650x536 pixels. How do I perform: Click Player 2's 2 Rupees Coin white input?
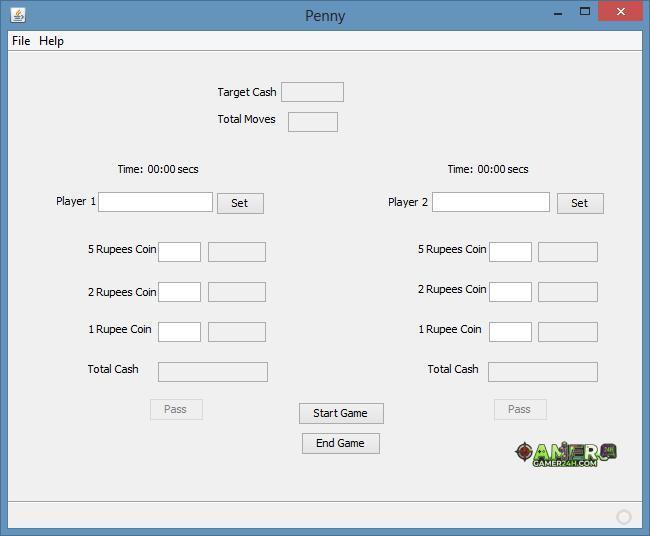coord(510,292)
